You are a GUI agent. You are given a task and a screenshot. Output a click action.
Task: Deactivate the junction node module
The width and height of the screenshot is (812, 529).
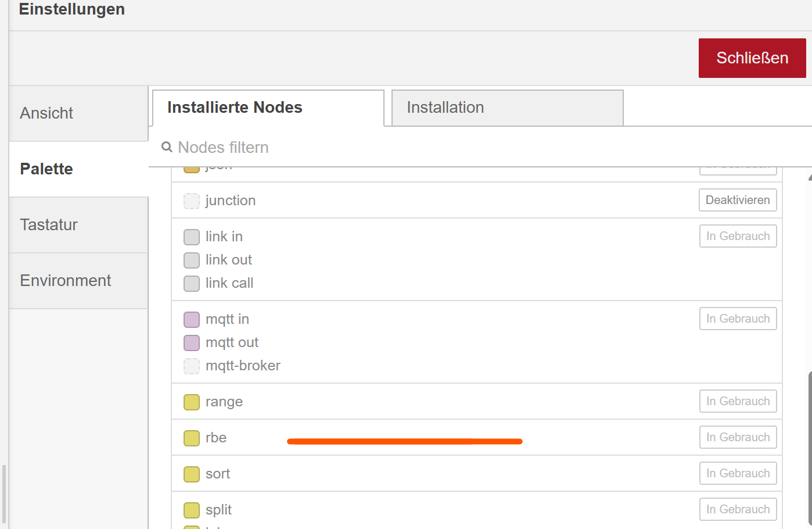(738, 200)
